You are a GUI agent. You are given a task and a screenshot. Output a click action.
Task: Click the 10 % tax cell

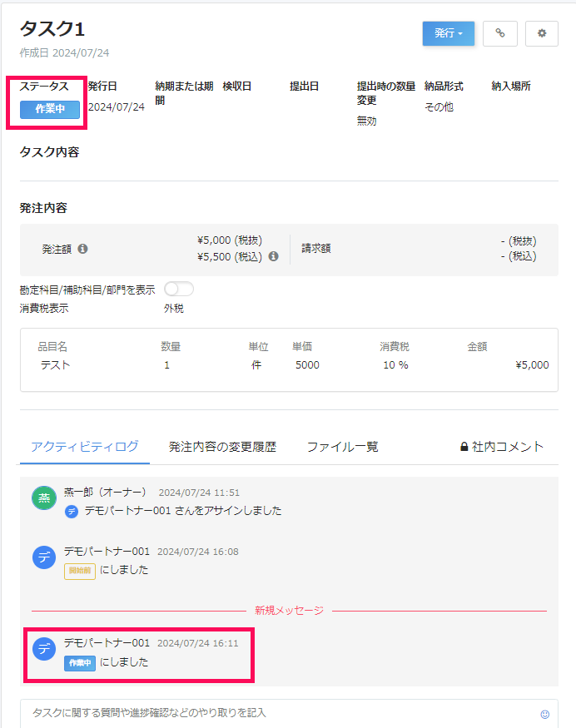tap(395, 365)
